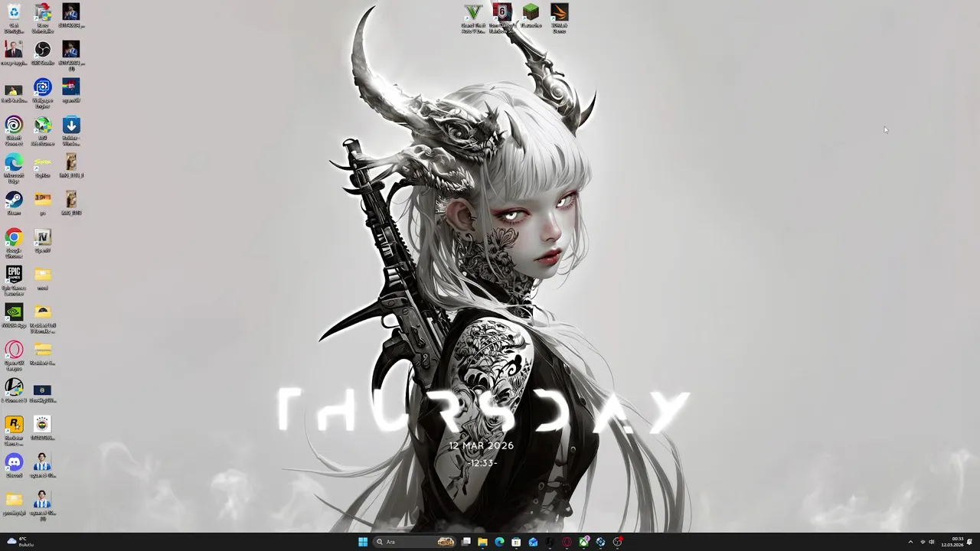Launch Steam from the desktop
This screenshot has width=980, height=551.
click(14, 204)
